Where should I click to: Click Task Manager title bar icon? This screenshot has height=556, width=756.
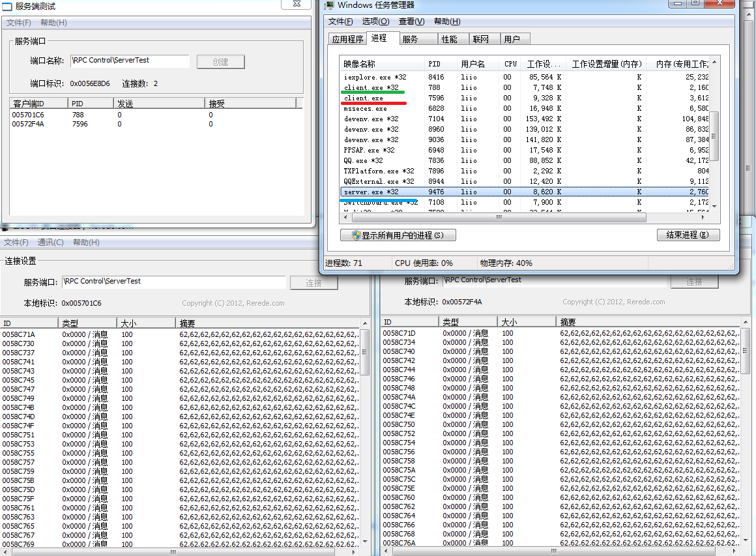click(x=329, y=5)
